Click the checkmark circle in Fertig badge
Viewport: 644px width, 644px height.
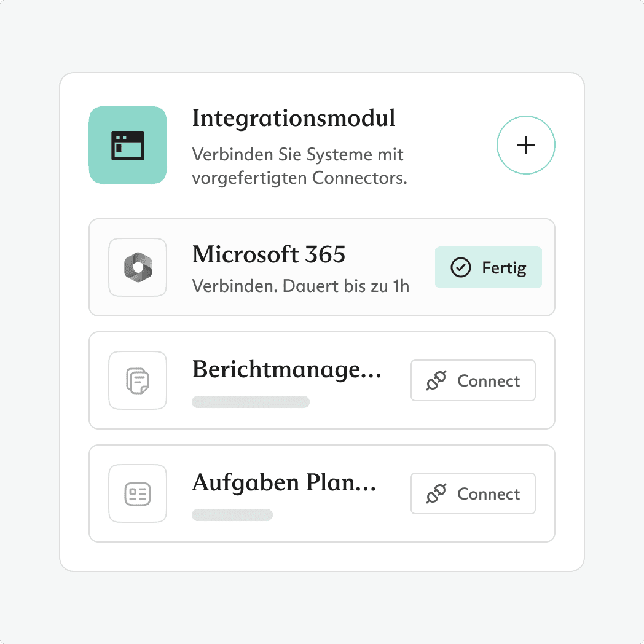[460, 268]
